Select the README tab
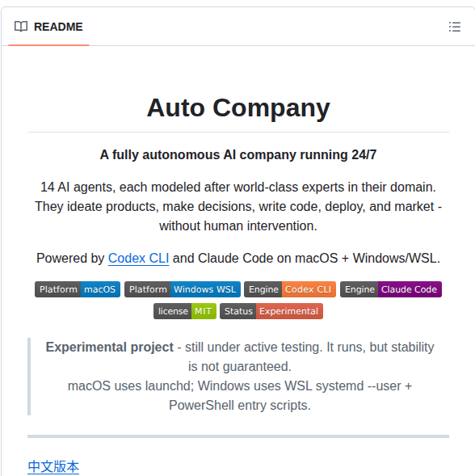 tap(48, 27)
